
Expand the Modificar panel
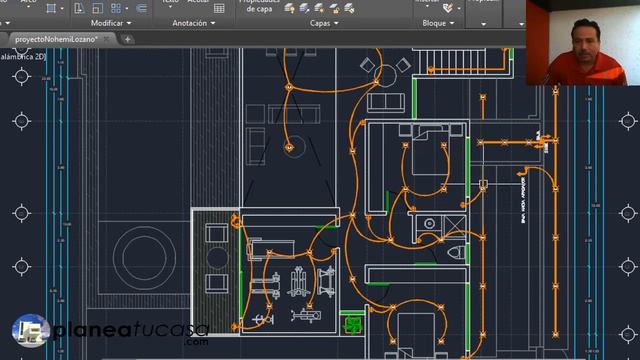111,23
